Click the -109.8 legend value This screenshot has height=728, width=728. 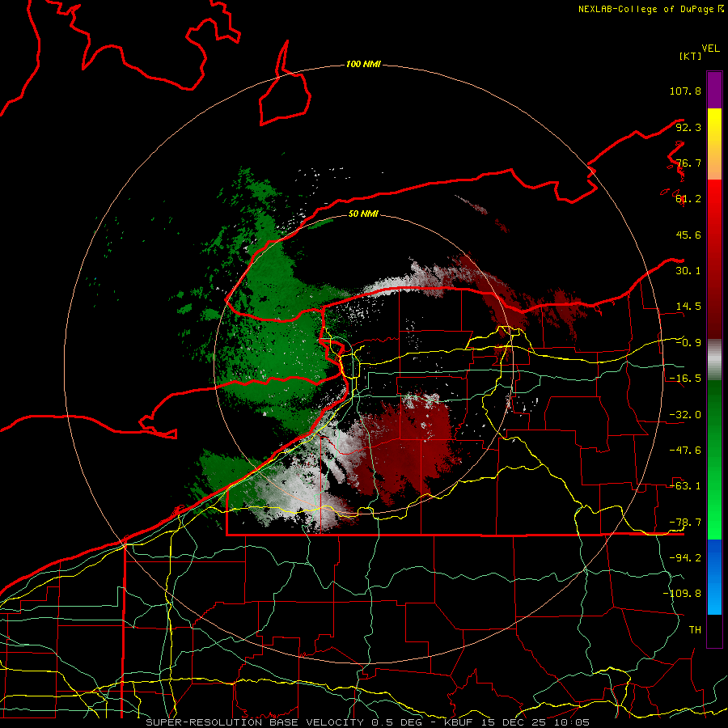(x=682, y=594)
